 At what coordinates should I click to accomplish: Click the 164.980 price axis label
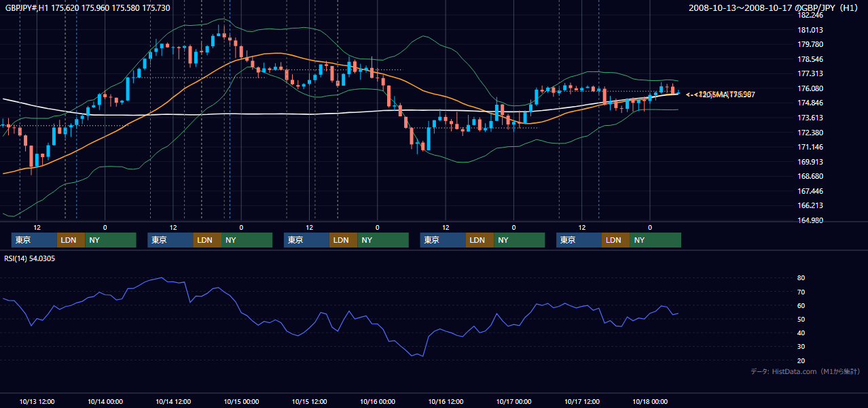point(810,221)
